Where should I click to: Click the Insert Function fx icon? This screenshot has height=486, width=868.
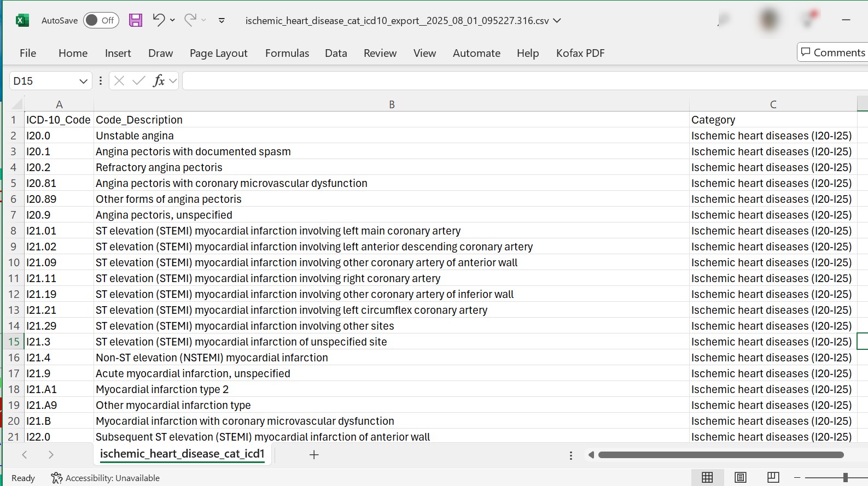pos(159,81)
